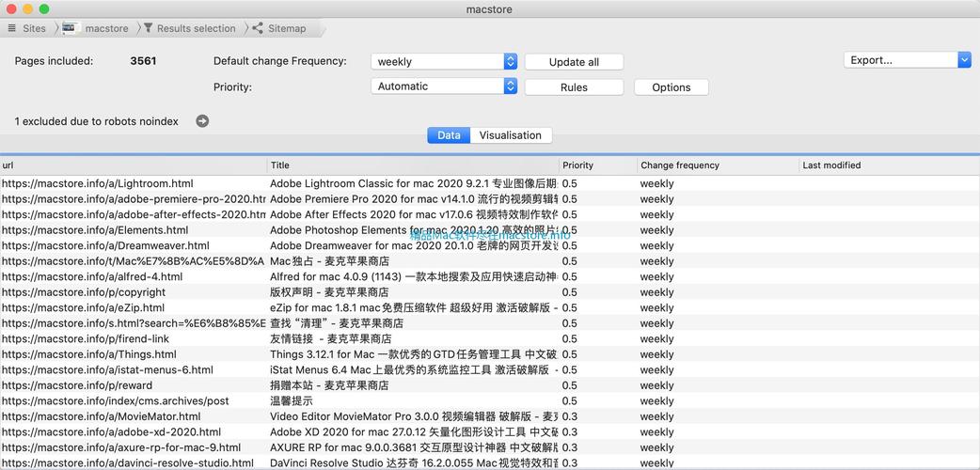
Task: Click the 0.3 priority of MovieMator row
Action: click(x=569, y=416)
